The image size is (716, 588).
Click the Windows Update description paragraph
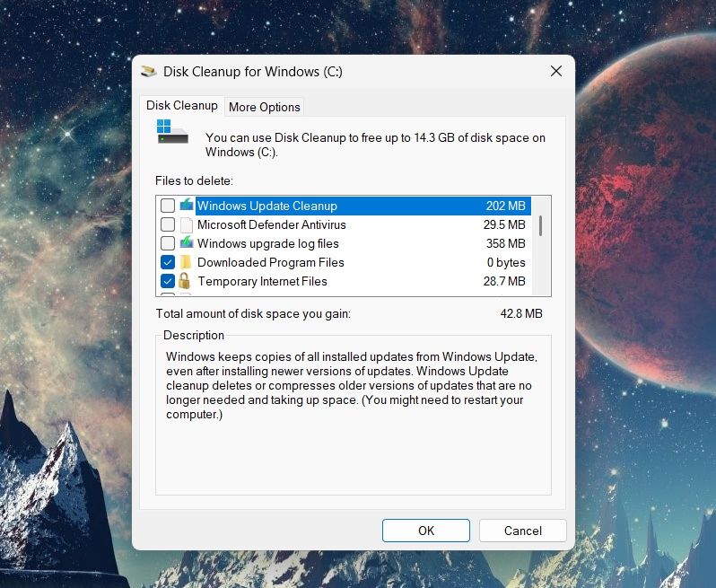[352, 385]
